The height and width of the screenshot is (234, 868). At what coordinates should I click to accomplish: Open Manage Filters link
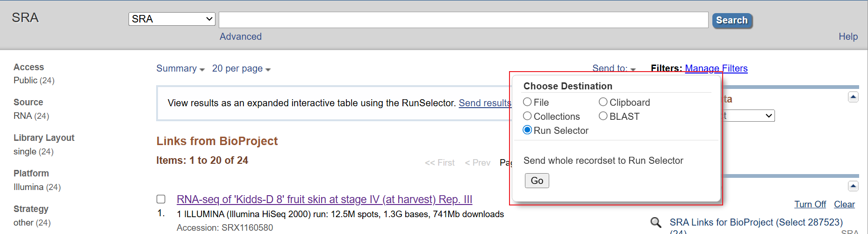pos(716,69)
